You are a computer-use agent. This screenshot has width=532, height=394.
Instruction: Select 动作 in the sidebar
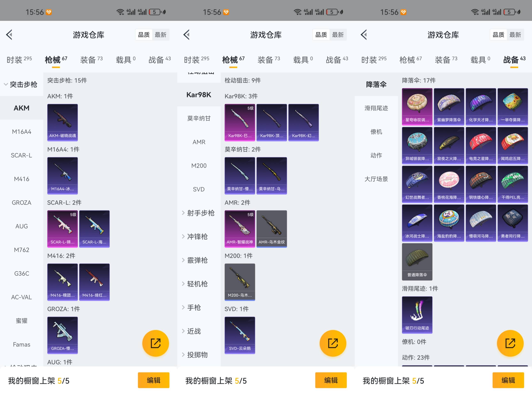click(376, 155)
